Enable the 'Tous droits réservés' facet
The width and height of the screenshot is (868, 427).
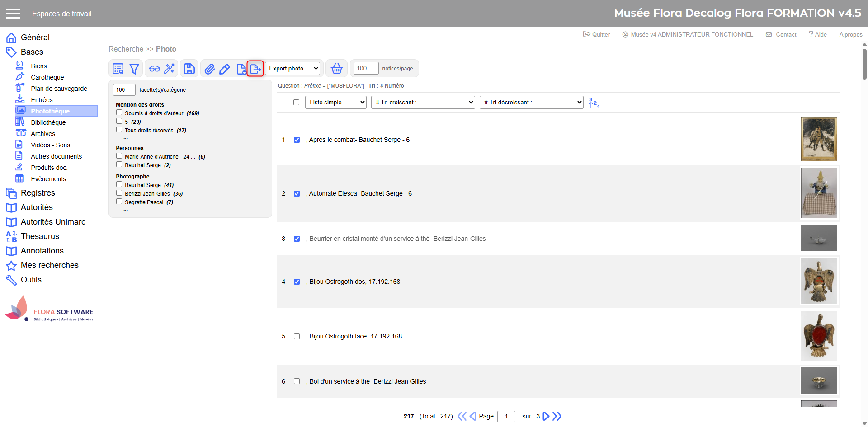click(119, 130)
